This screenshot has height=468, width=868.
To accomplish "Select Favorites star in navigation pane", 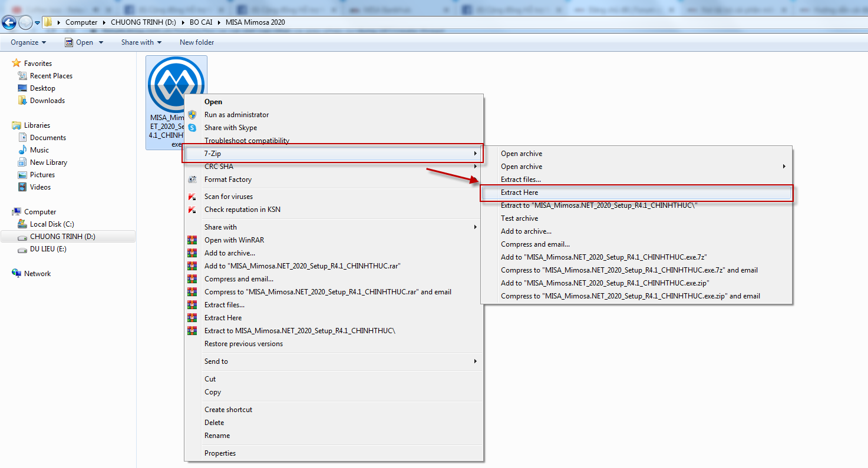I will point(16,63).
